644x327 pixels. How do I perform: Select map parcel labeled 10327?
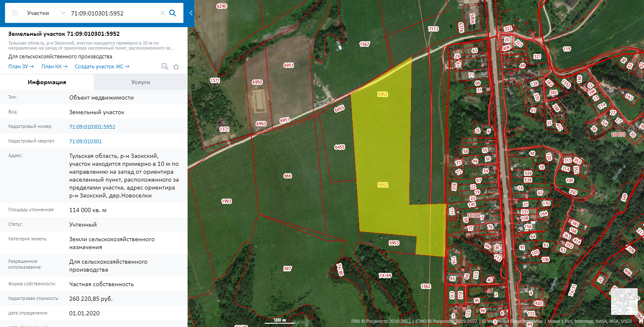click(474, 215)
